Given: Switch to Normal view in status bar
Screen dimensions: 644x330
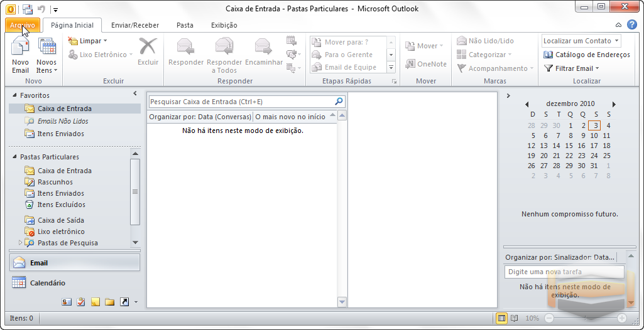Looking at the screenshot, I should [x=501, y=318].
